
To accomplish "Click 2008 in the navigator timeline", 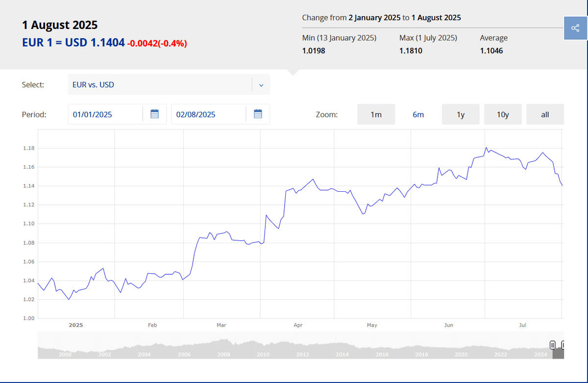I will click(x=223, y=355).
